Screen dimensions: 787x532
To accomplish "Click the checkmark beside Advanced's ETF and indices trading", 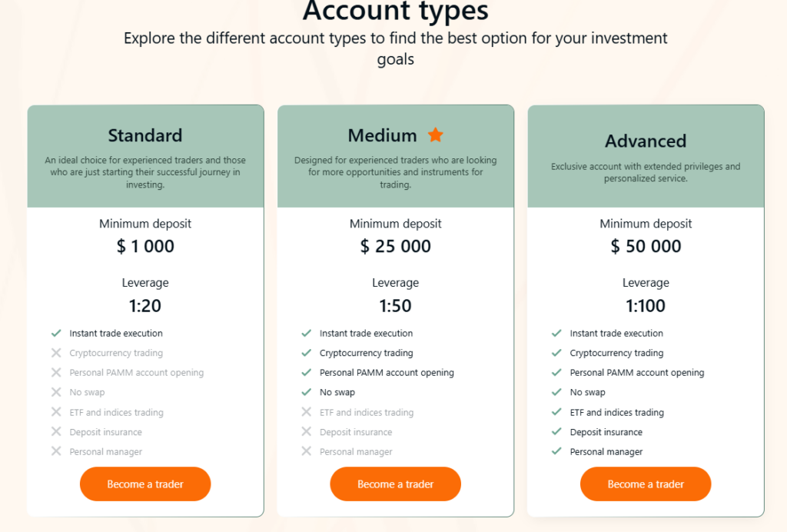I will click(x=556, y=412).
